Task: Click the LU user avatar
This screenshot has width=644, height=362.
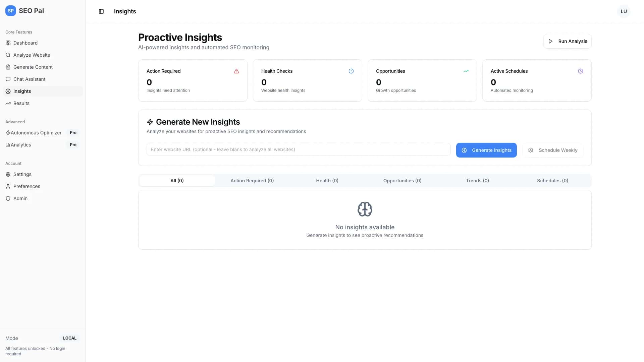Action: point(624,11)
